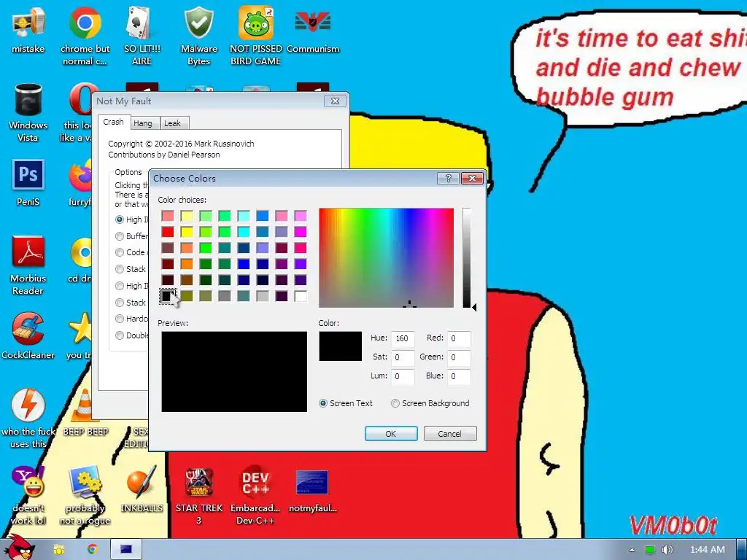Image resolution: width=747 pixels, height=560 pixels.
Task: Pick the pure red color swatch
Action: [x=167, y=232]
